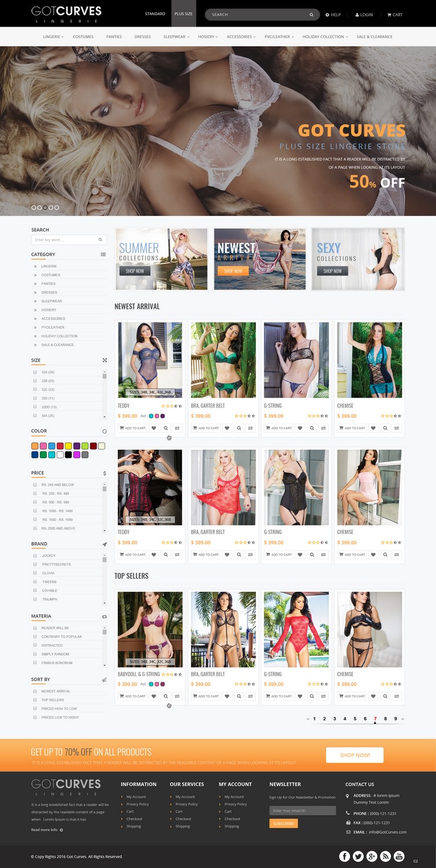Open the Google Plus icon in the footer
The width and height of the screenshot is (436, 868).
372,856
